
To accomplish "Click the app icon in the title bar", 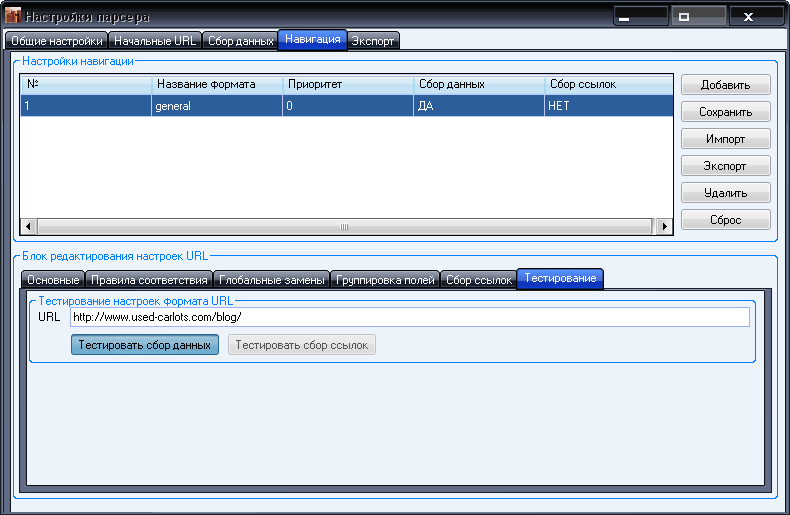I will [13, 17].
